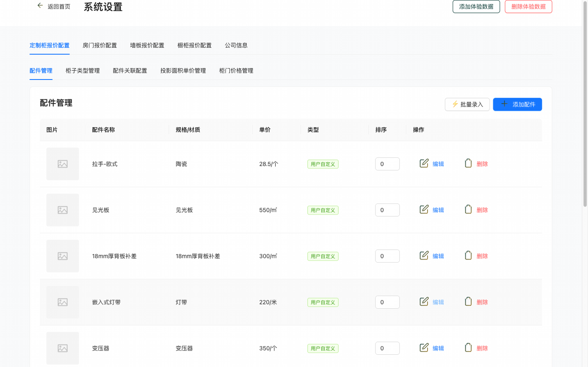Open image placeholder for 变压器

coord(63,348)
